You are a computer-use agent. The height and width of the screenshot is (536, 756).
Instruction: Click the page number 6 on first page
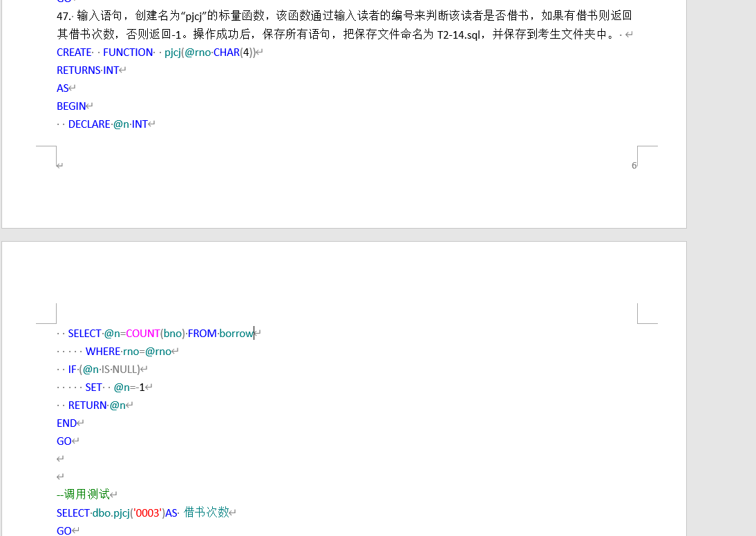pyautogui.click(x=634, y=165)
